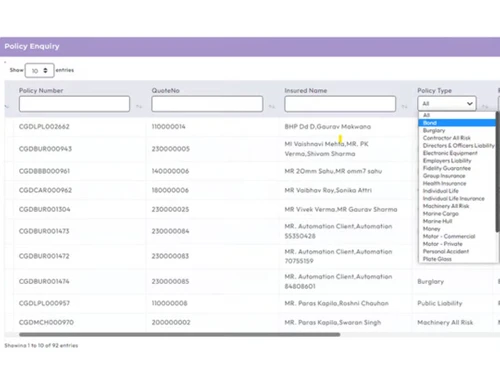500x375 pixels.
Task: Click quote number 230000005
Action: coord(171,149)
